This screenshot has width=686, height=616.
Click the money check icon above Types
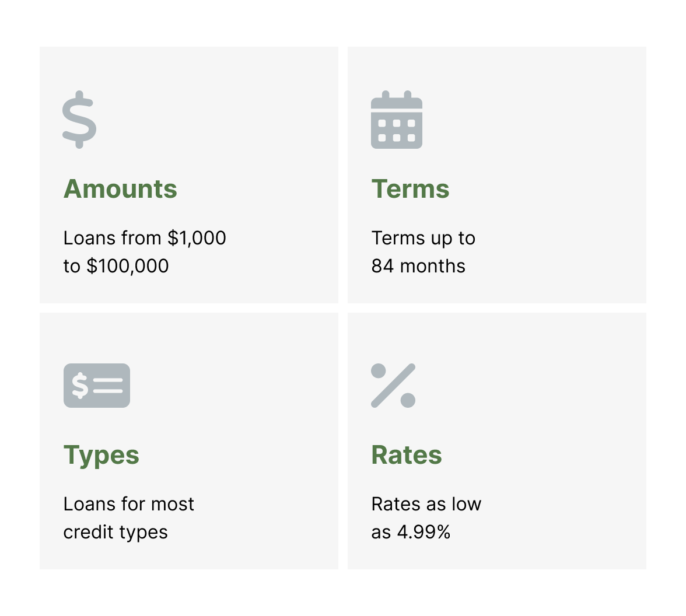point(97,386)
